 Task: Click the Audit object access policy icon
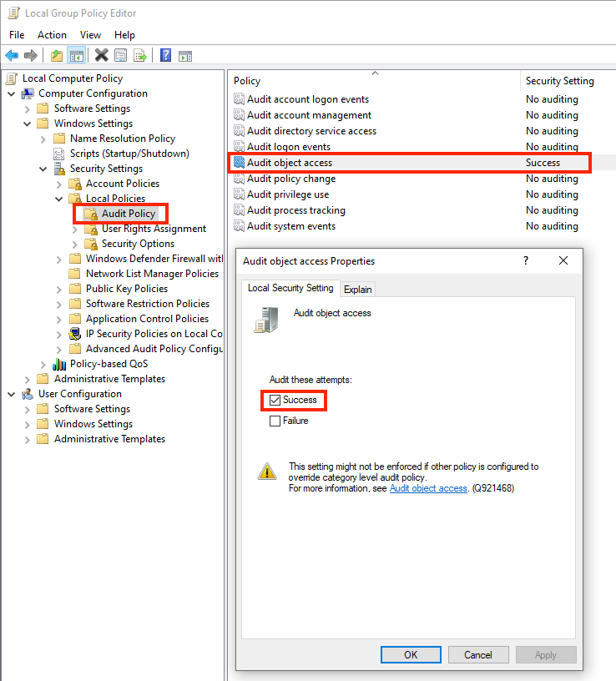[239, 163]
